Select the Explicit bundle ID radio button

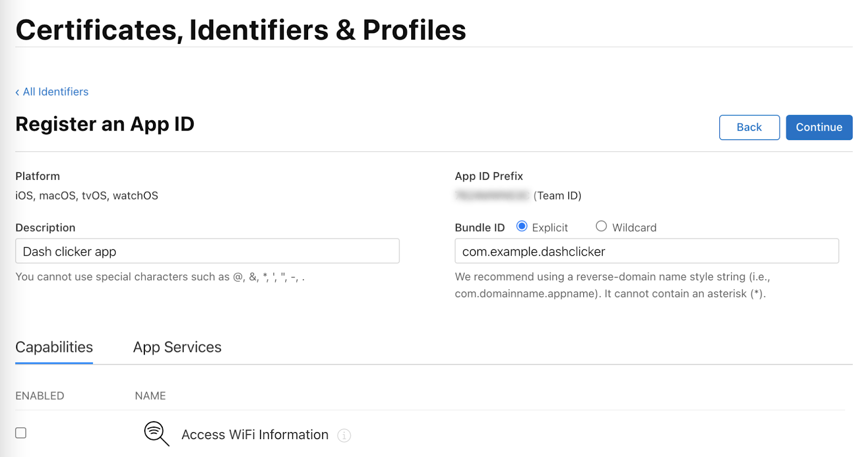[x=522, y=227]
